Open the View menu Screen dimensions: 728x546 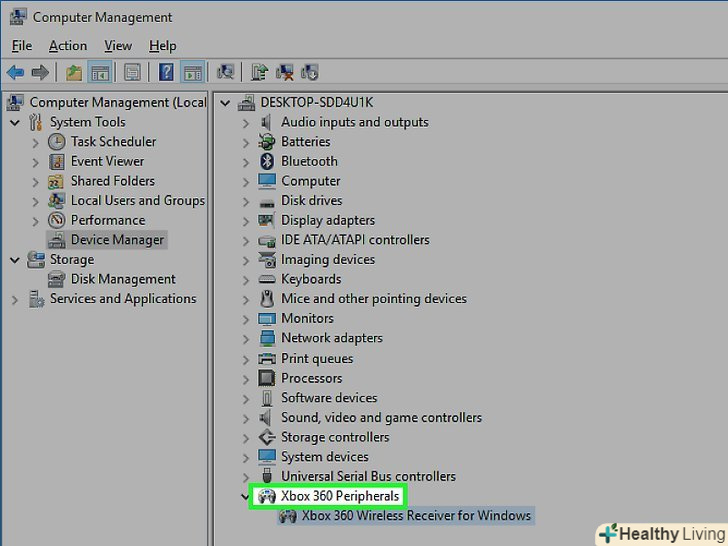tap(118, 46)
